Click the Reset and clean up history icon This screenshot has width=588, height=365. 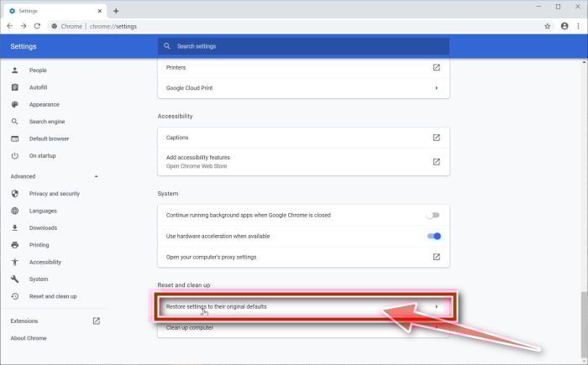click(x=15, y=296)
